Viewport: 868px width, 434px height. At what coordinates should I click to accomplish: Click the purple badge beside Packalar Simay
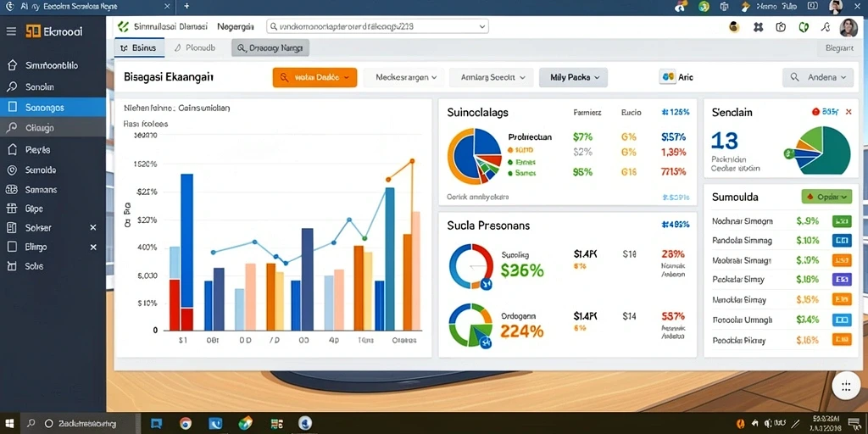click(x=842, y=280)
